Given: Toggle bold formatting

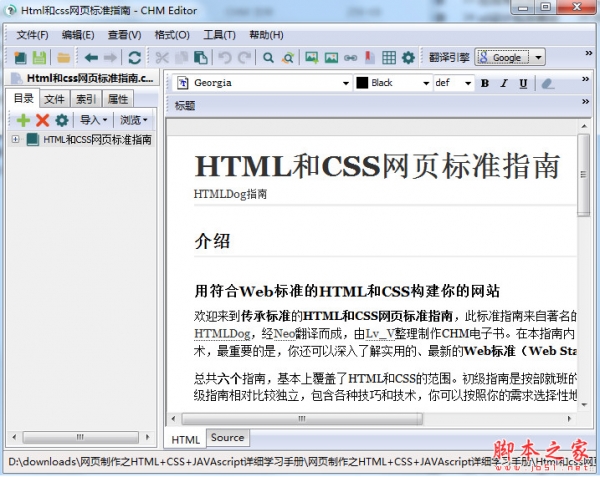Looking at the screenshot, I should pos(485,83).
